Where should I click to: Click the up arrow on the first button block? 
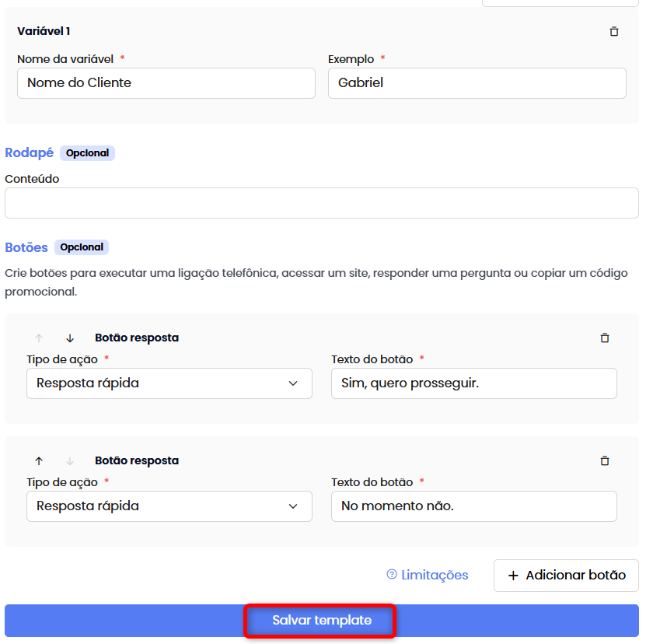[39, 338]
